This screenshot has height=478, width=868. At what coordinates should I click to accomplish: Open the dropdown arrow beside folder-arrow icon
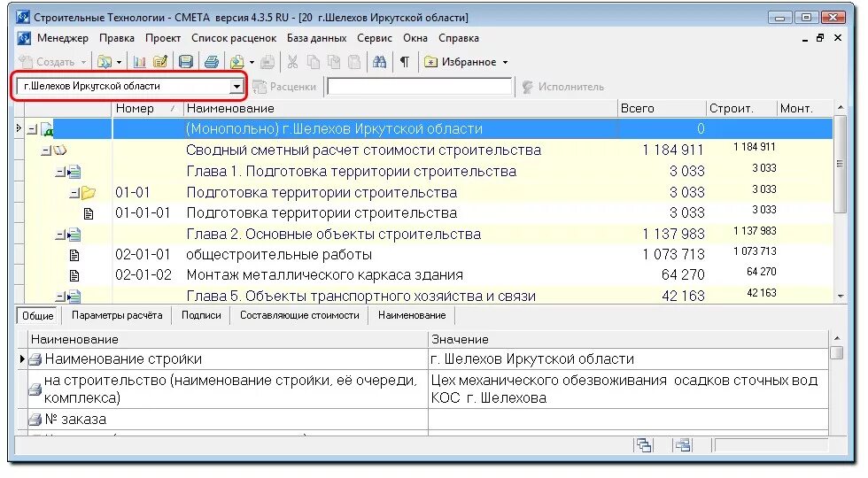point(119,62)
